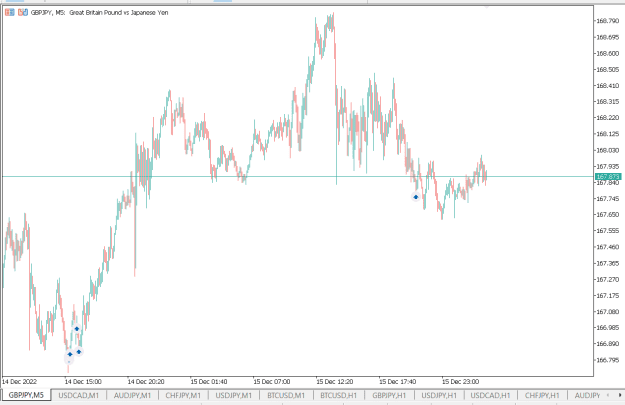Click the 167.555 price scale label
The image size is (625, 405).
(607, 231)
